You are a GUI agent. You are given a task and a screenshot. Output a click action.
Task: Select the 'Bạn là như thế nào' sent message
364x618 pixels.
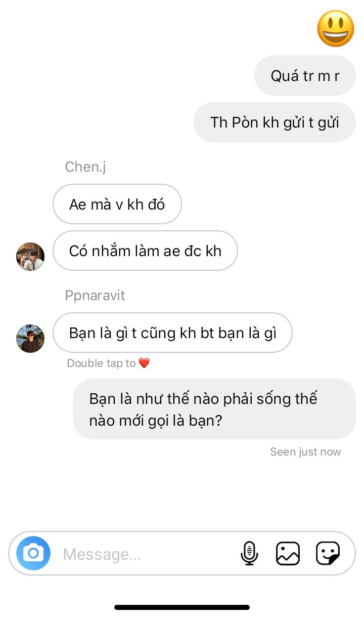(x=214, y=409)
